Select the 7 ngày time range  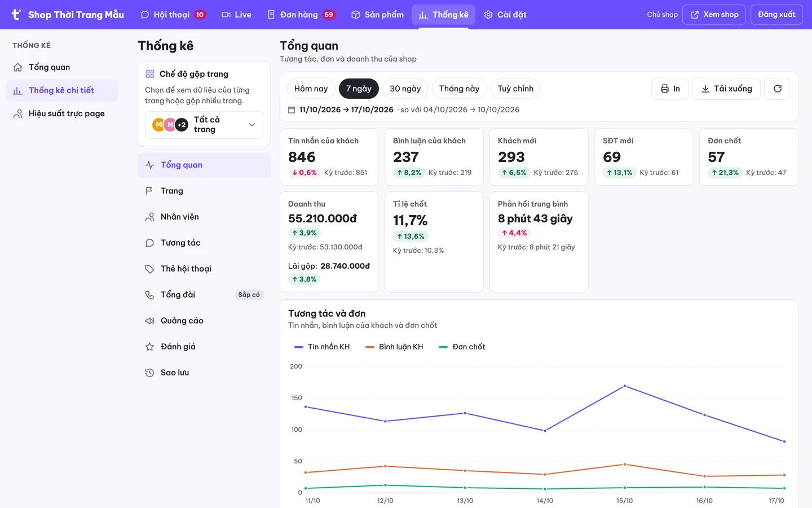(x=359, y=89)
